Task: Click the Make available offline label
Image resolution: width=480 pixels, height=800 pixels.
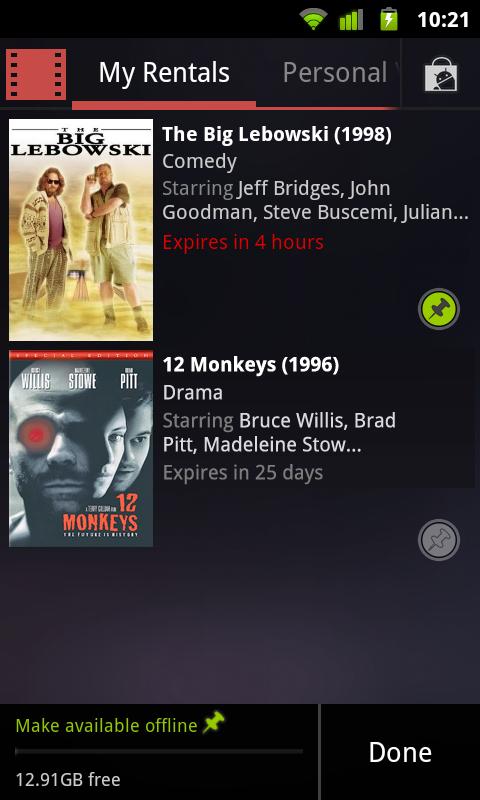Action: (107, 726)
